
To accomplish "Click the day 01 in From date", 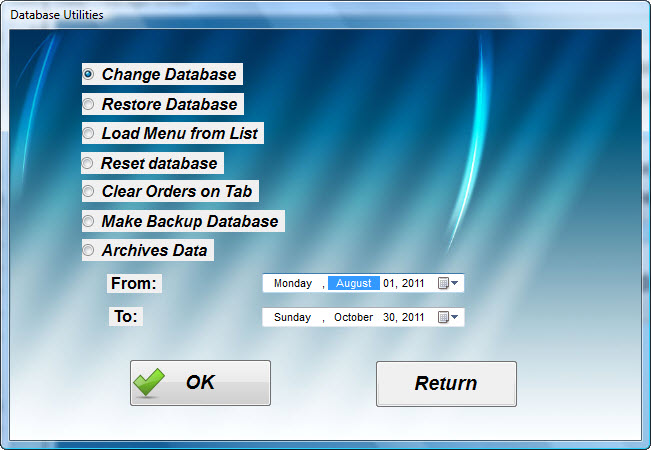I will 390,284.
